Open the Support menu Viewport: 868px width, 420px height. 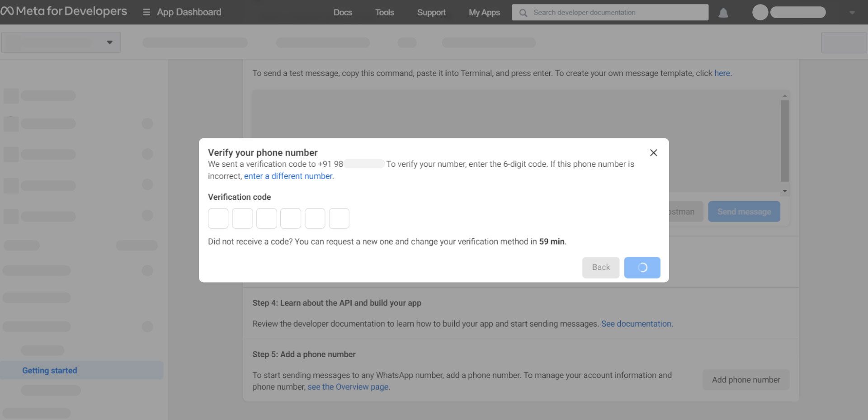tap(431, 13)
